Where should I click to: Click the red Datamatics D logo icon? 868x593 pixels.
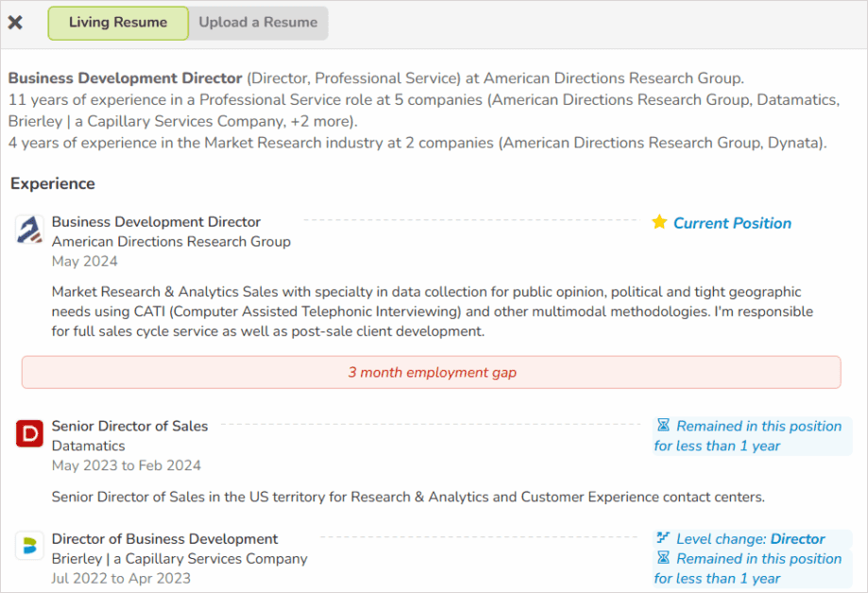29,433
